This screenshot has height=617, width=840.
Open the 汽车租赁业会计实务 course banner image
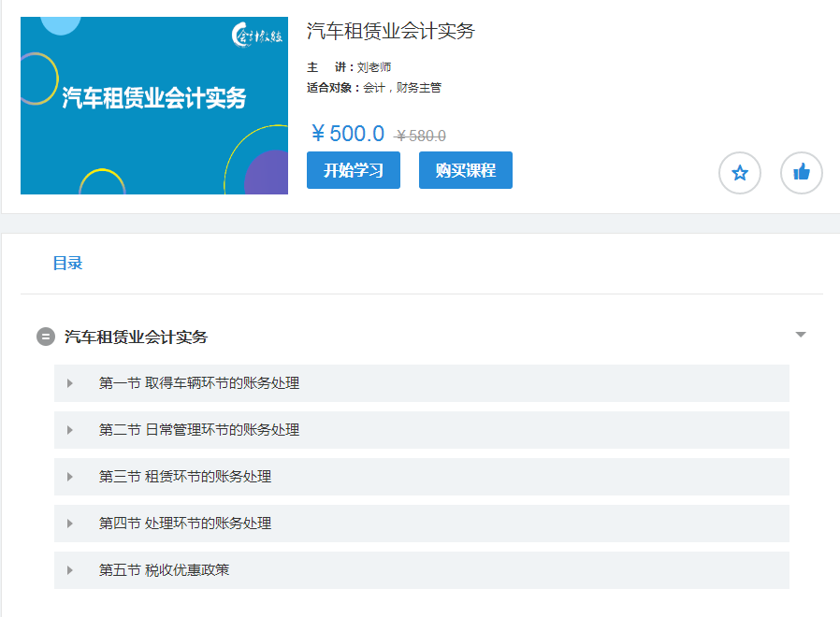coord(153,106)
